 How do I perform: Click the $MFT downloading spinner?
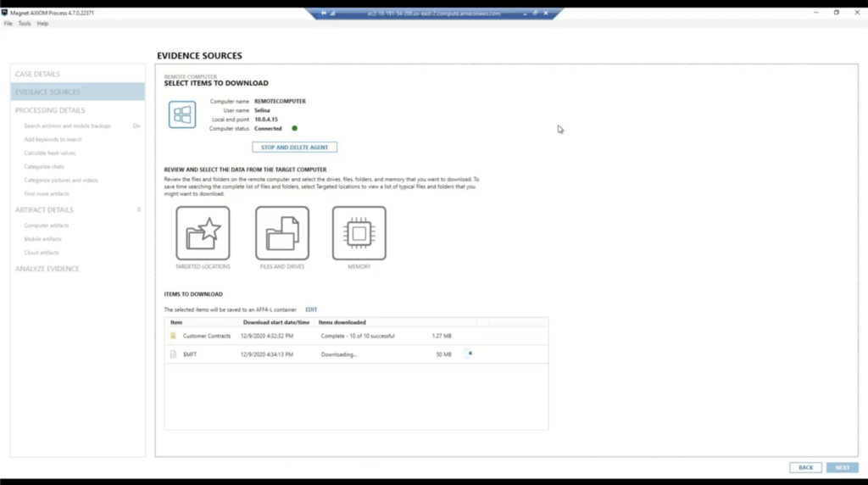(469, 354)
